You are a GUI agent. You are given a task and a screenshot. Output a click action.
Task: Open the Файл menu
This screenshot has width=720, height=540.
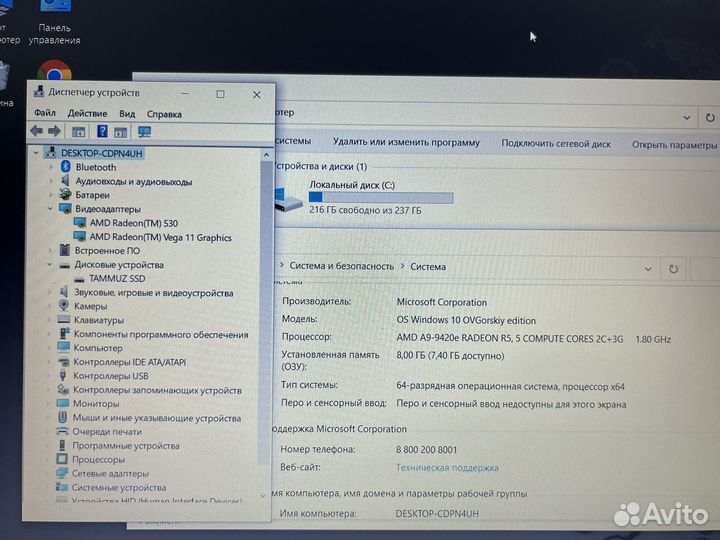pyautogui.click(x=45, y=113)
